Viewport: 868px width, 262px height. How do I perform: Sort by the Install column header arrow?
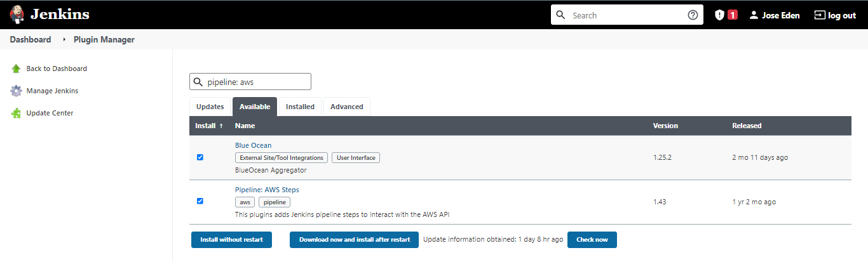tap(221, 126)
